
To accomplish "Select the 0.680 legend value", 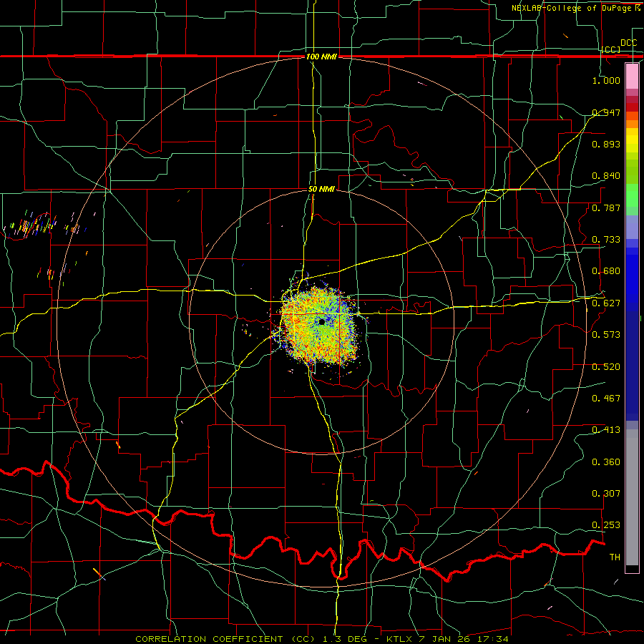I will coord(606,271).
